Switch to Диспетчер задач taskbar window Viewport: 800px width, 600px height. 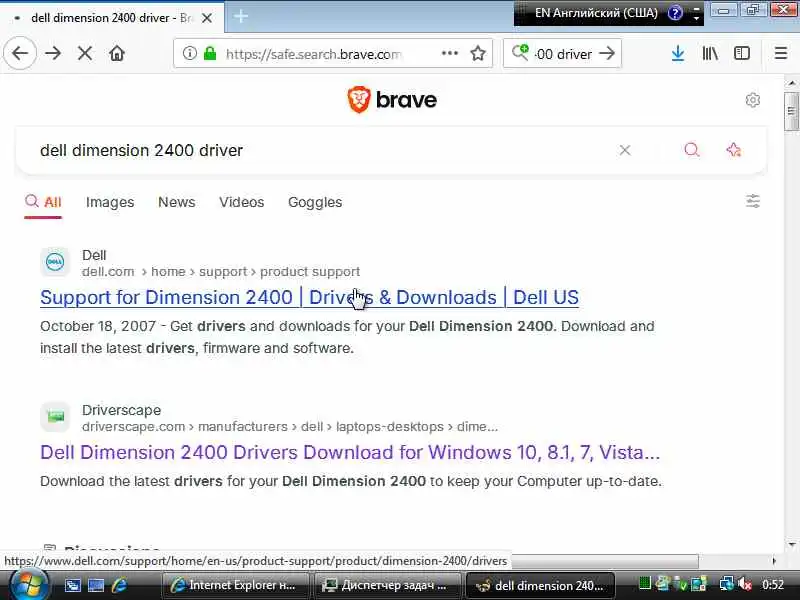387,585
